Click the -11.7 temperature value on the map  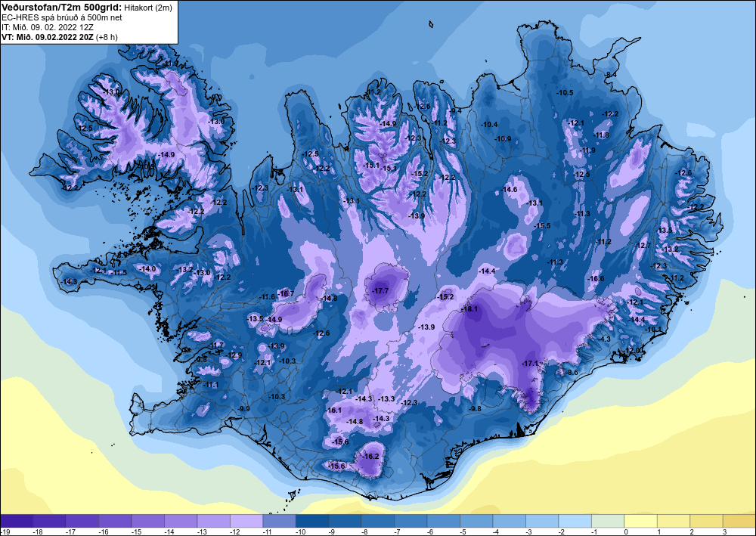pos(217,345)
